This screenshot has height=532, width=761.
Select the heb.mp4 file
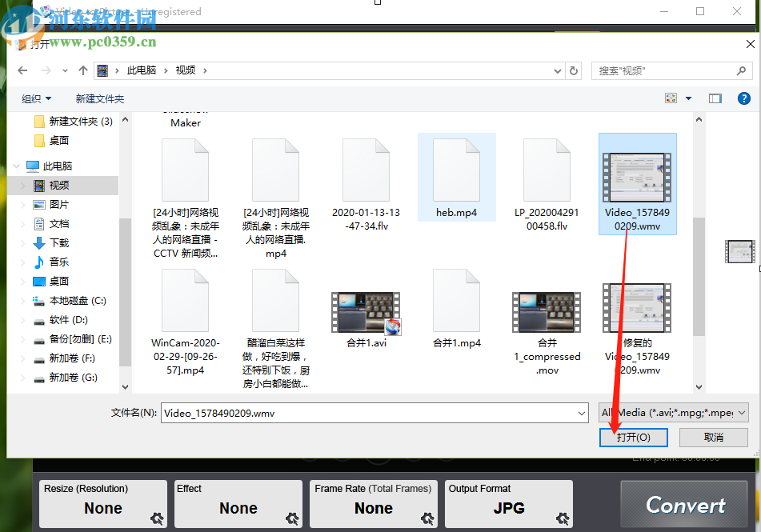pyautogui.click(x=457, y=178)
